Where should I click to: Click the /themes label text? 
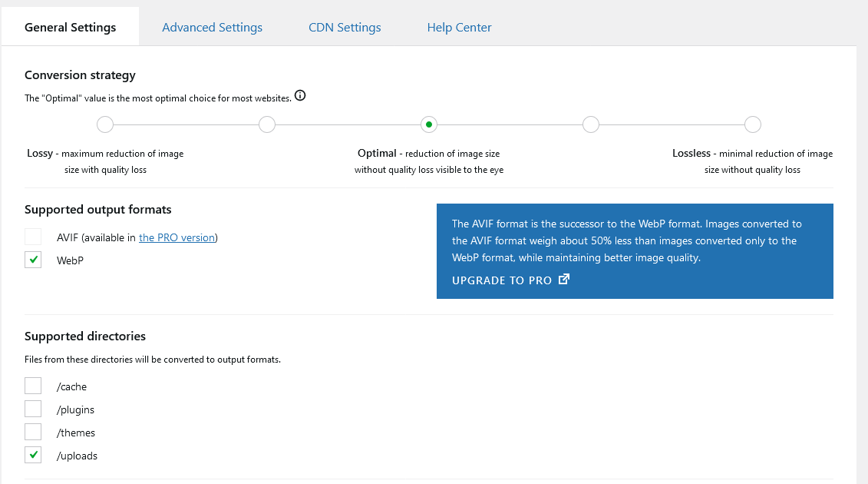pos(76,433)
